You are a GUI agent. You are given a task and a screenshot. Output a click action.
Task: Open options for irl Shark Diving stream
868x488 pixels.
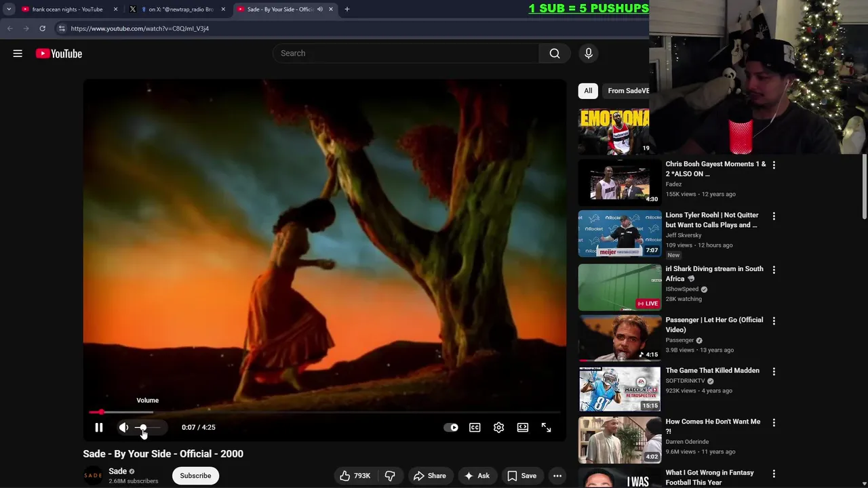774,270
